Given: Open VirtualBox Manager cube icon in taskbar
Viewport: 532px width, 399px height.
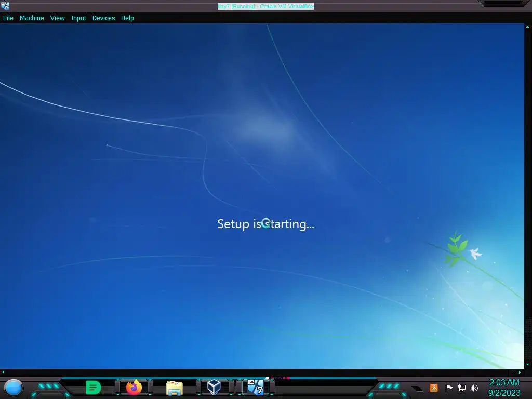Looking at the screenshot, I should tap(214, 387).
